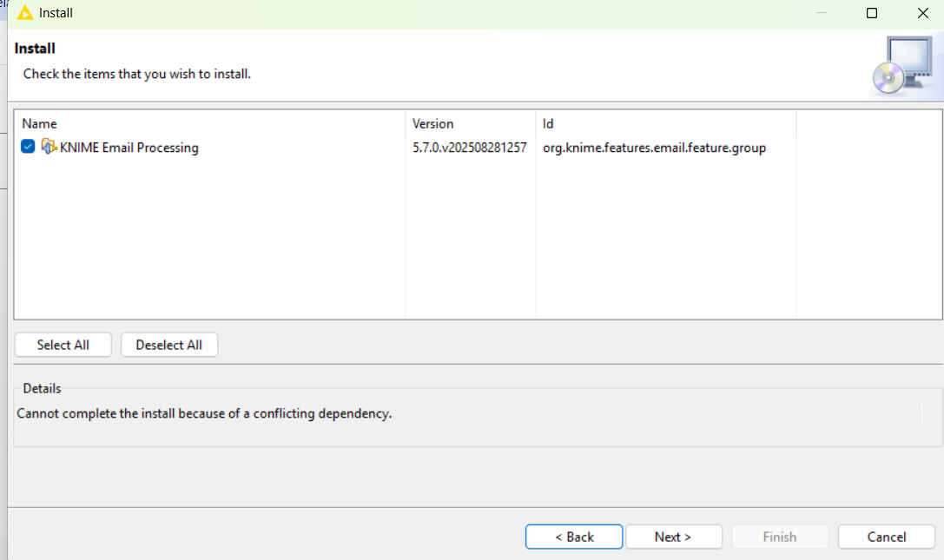Maximize the Install window

click(x=872, y=13)
